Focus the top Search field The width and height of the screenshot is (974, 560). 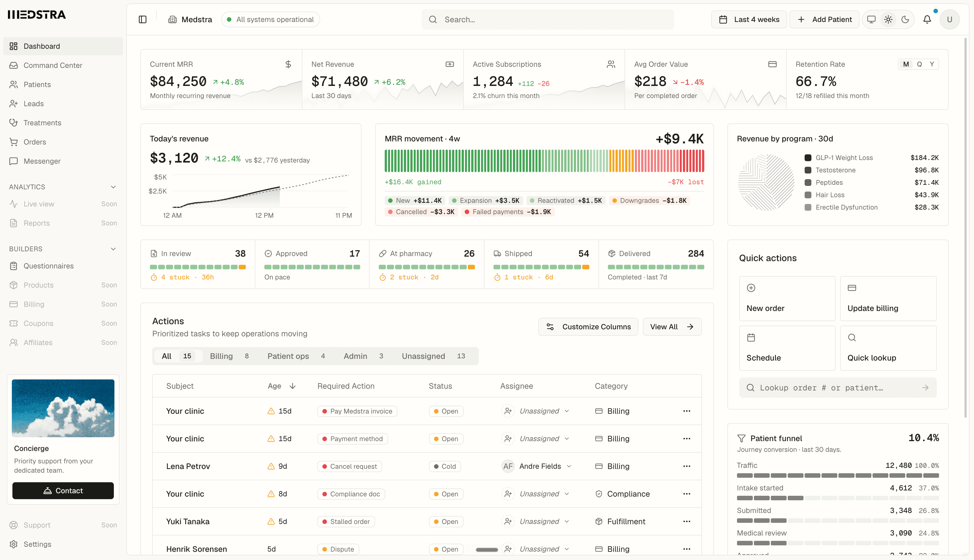click(547, 20)
